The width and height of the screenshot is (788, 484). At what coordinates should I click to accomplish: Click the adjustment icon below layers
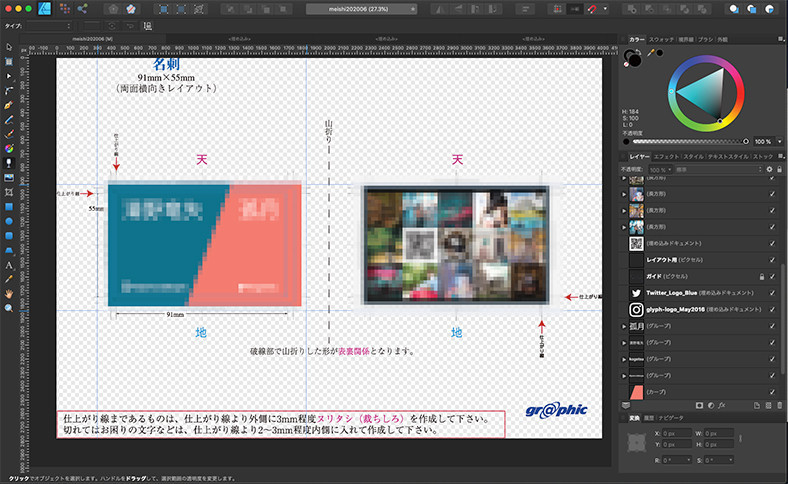[711, 405]
